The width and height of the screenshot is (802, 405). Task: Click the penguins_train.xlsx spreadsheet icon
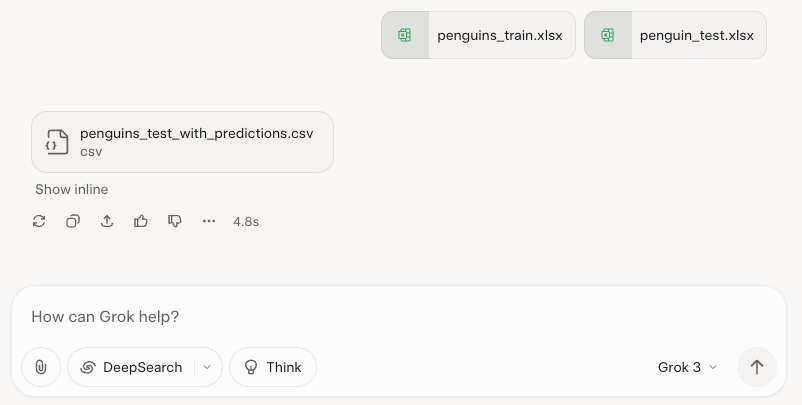(x=405, y=35)
